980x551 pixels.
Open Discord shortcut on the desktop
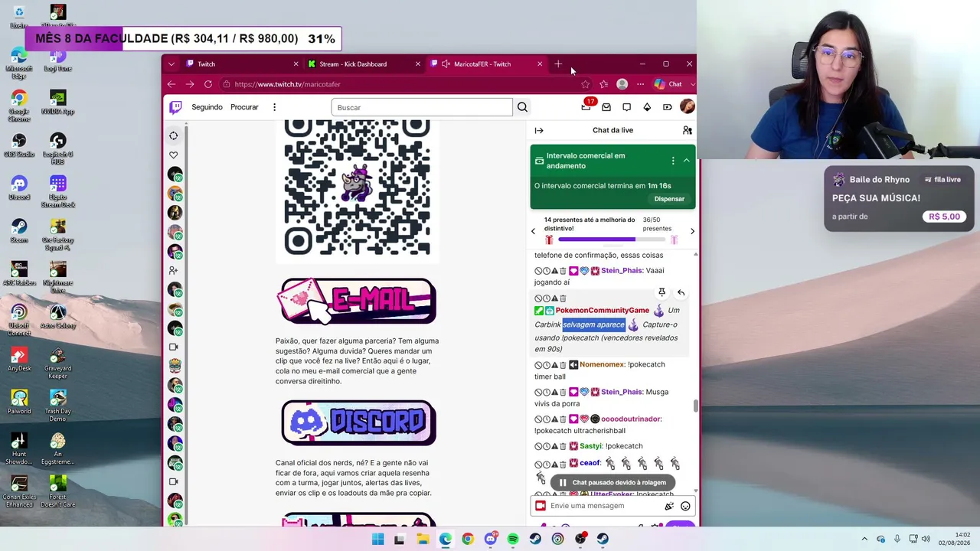19,188
